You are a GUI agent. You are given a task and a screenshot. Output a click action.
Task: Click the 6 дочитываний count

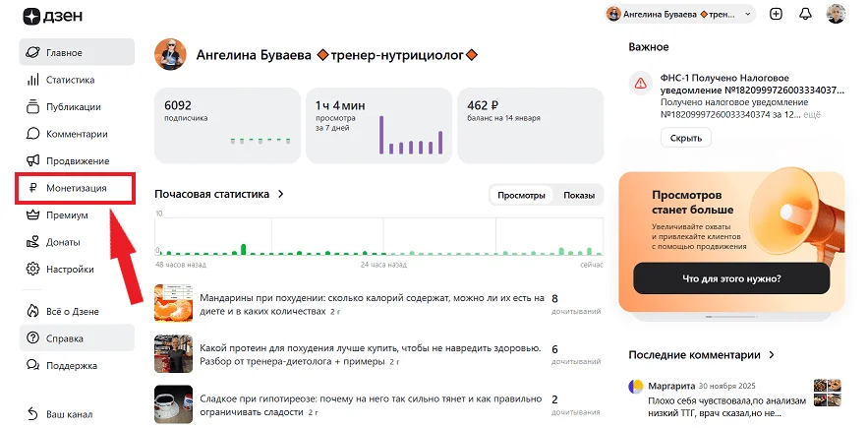[x=576, y=354]
